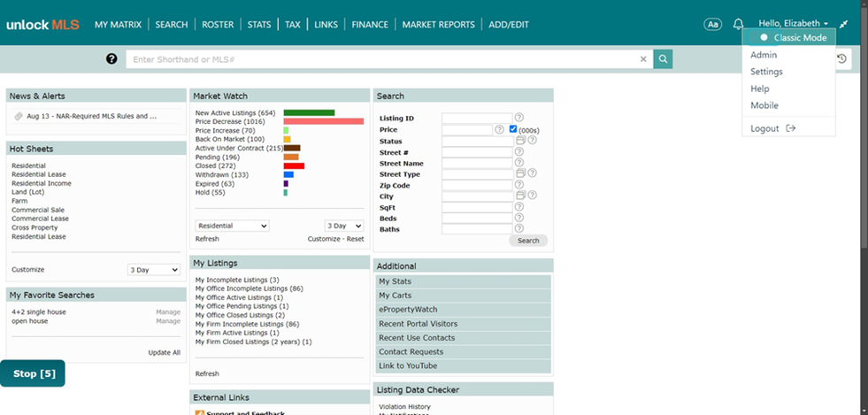
Task: Click Customize link in Hot Sheets
Action: [x=27, y=270]
